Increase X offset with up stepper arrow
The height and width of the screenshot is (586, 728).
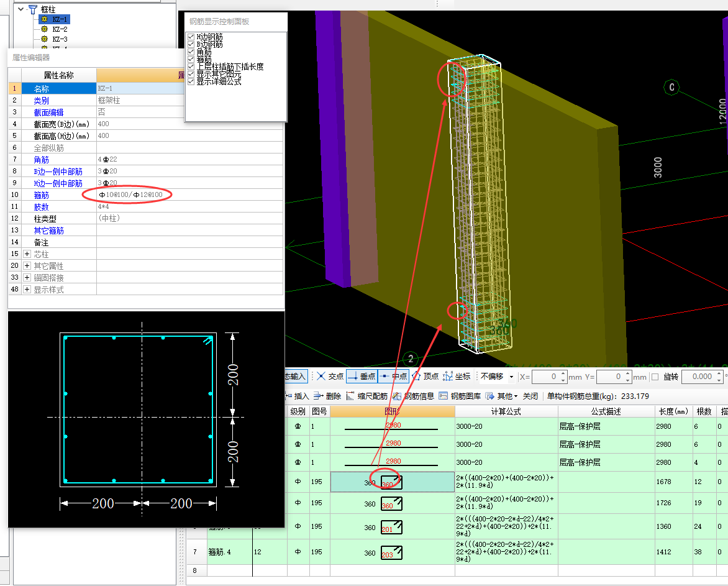[x=563, y=373]
